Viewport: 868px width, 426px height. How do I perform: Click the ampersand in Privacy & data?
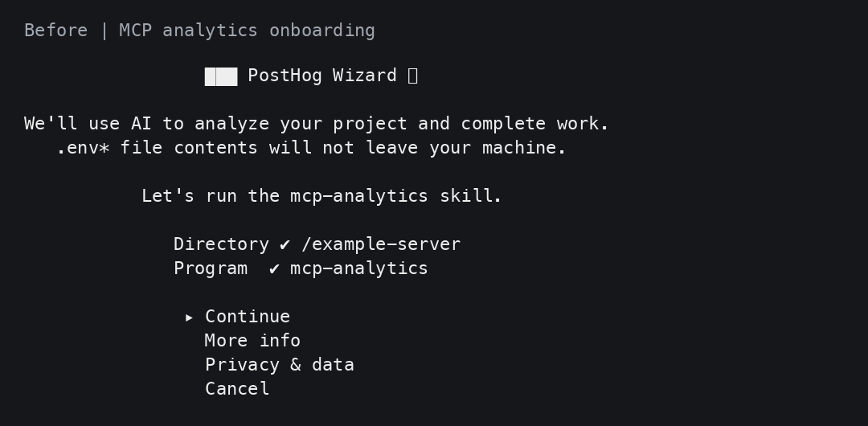coord(296,364)
